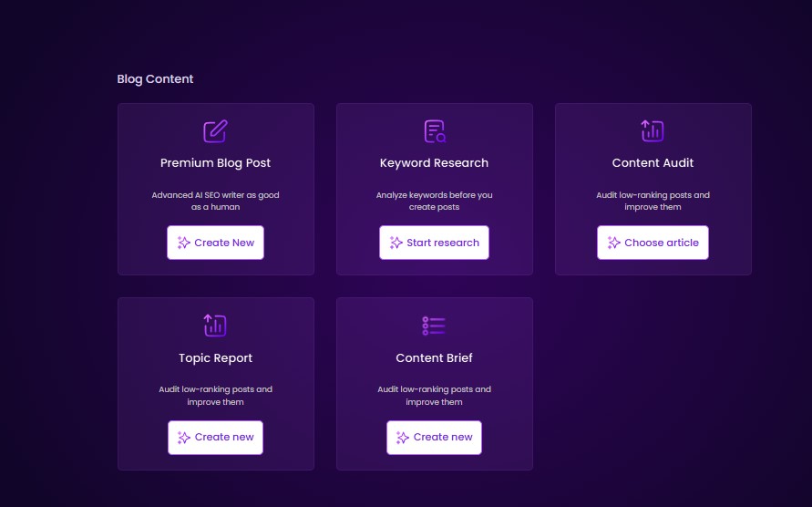The height and width of the screenshot is (507, 812).
Task: Select the Content Brief card title
Action: tap(434, 358)
